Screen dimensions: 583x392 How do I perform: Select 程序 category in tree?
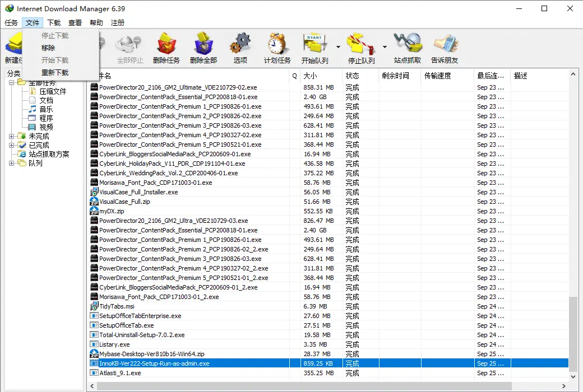pyautogui.click(x=46, y=118)
